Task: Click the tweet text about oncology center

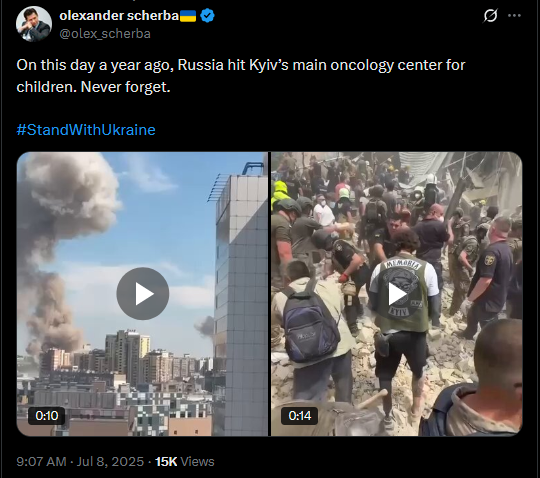Action: tap(241, 76)
